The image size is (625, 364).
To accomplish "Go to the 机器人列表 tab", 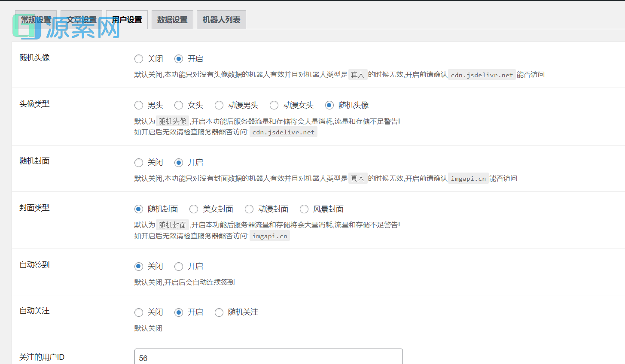I will point(221,20).
